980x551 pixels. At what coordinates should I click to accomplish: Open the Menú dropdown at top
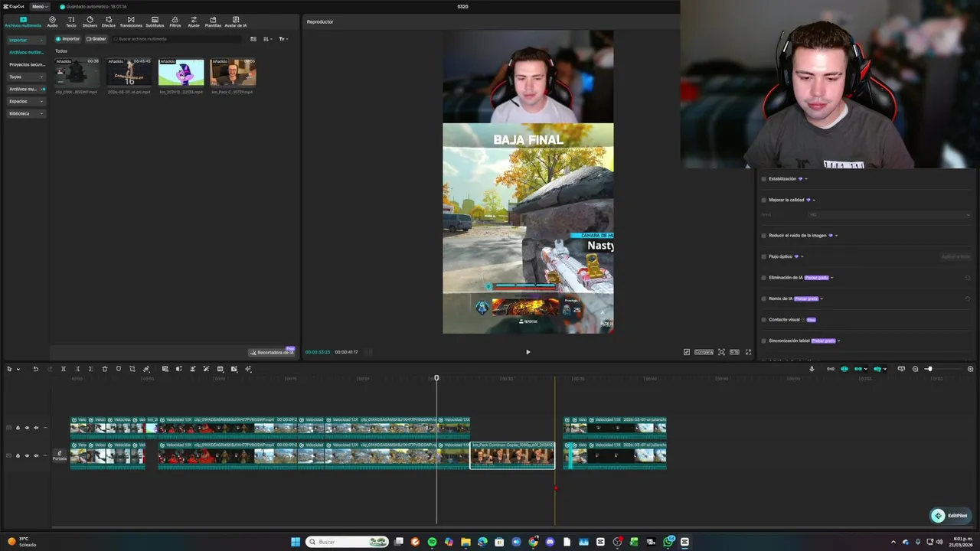(x=38, y=6)
